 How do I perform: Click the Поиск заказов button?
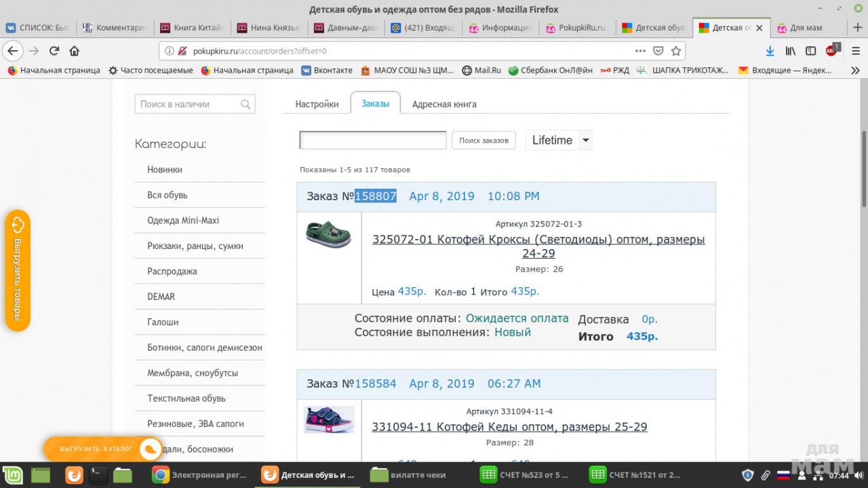(484, 140)
